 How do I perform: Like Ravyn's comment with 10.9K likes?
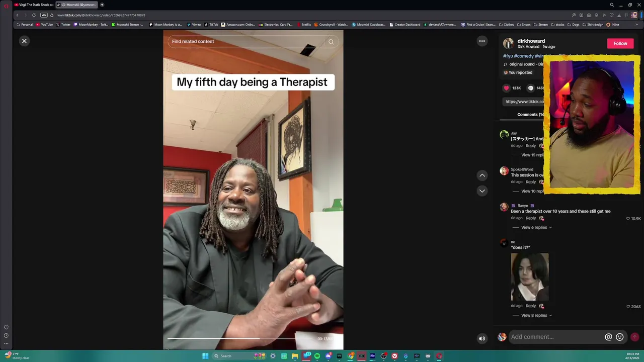(x=628, y=219)
